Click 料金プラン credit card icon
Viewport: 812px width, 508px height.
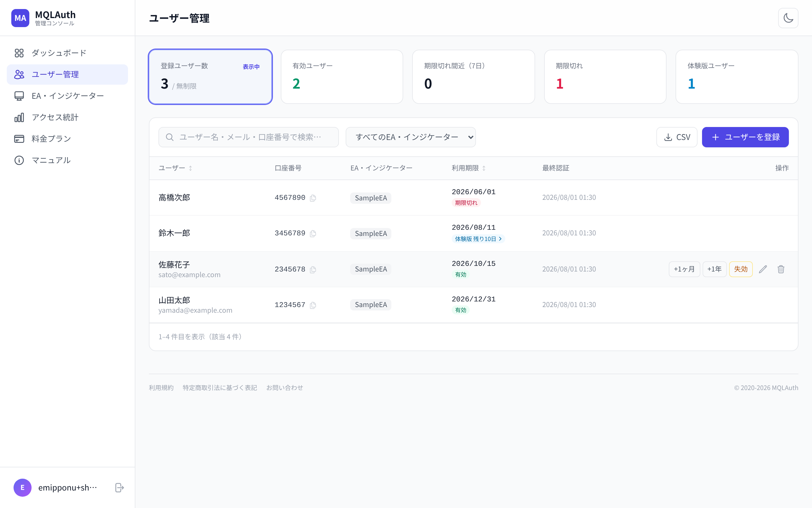19,139
